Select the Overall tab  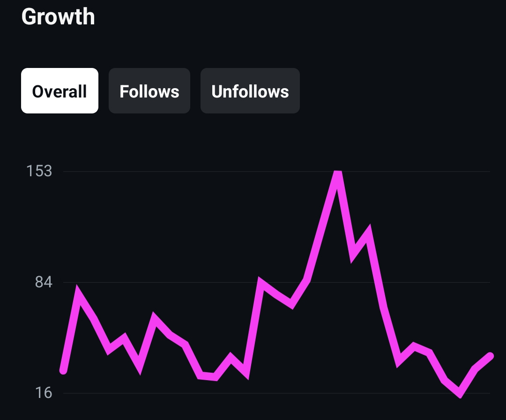60,91
